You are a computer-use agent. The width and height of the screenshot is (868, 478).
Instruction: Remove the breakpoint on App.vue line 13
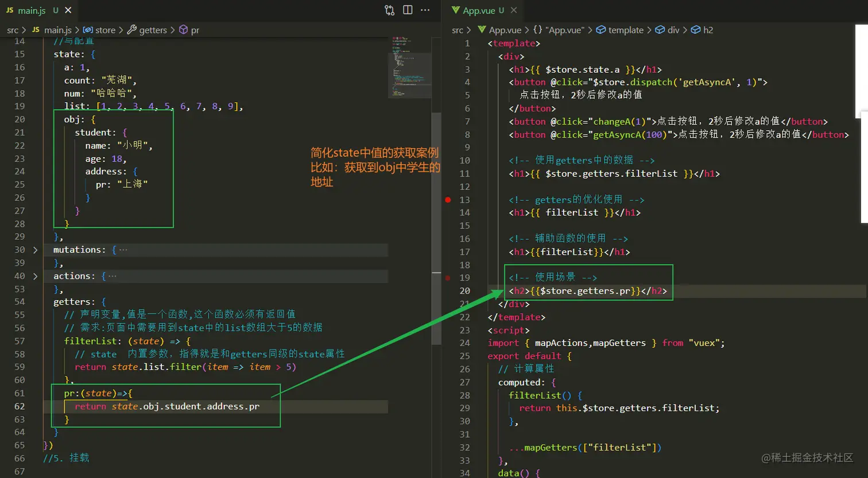click(x=448, y=200)
